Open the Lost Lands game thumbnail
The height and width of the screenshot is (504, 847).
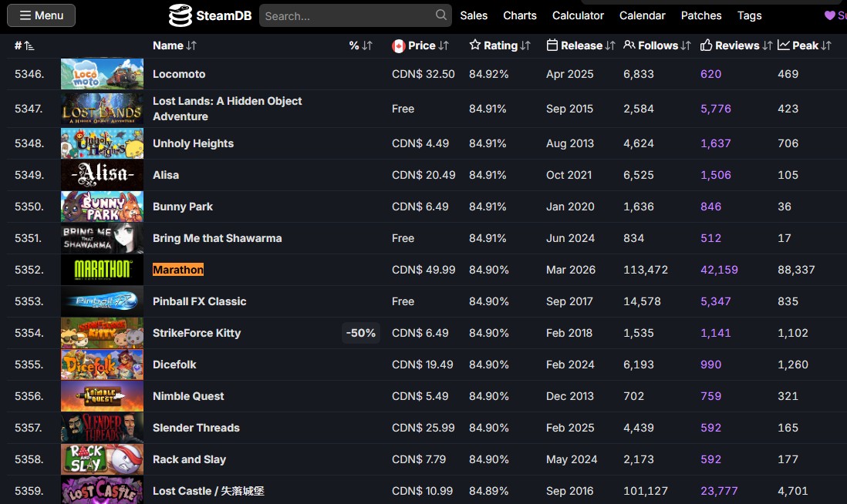click(x=102, y=109)
